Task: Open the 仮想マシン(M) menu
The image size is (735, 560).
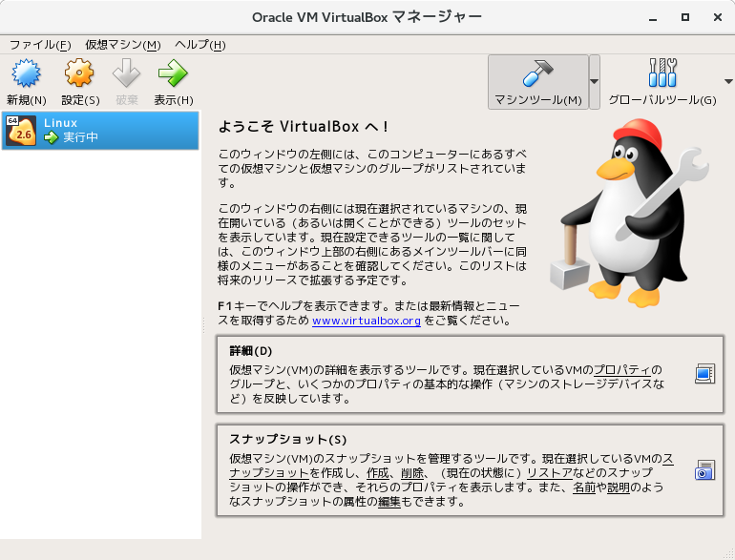Action: tap(123, 45)
